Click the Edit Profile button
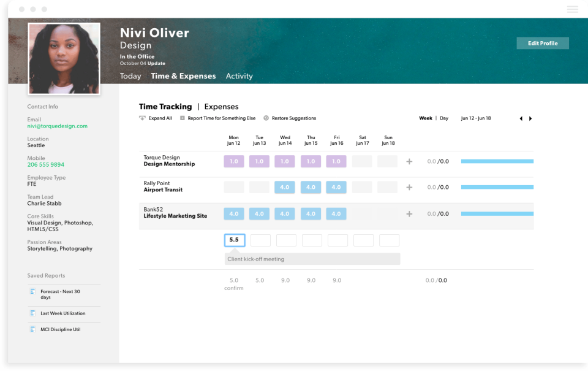The width and height of the screenshot is (588, 371). pos(543,43)
